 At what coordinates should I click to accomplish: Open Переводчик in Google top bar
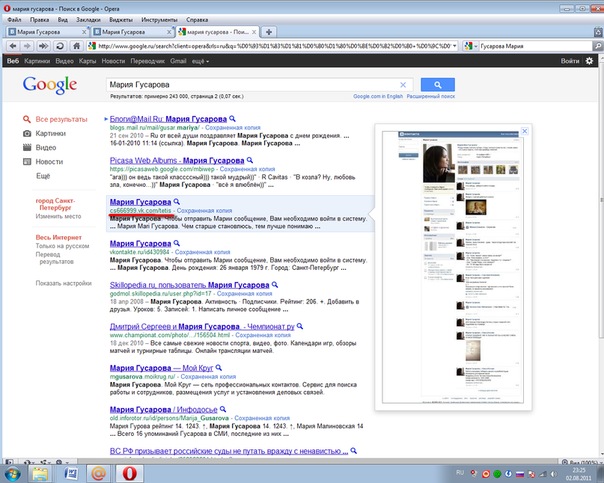coord(147,61)
